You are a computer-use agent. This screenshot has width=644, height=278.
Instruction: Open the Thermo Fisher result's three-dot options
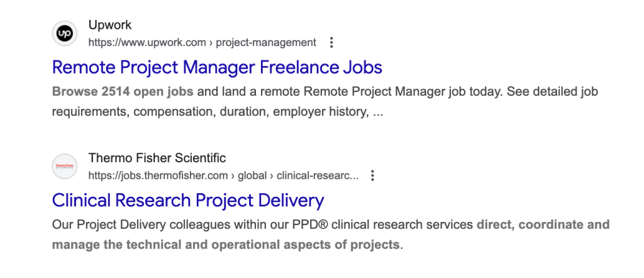(x=373, y=175)
